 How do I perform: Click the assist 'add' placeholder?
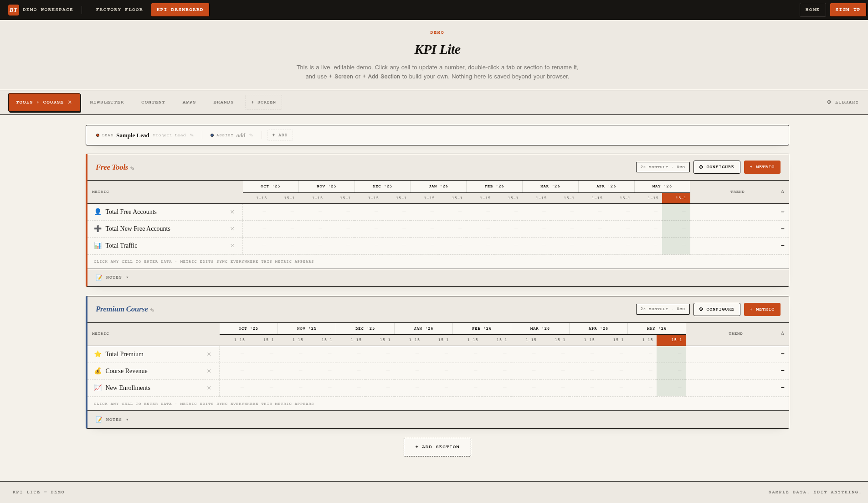[x=241, y=135]
